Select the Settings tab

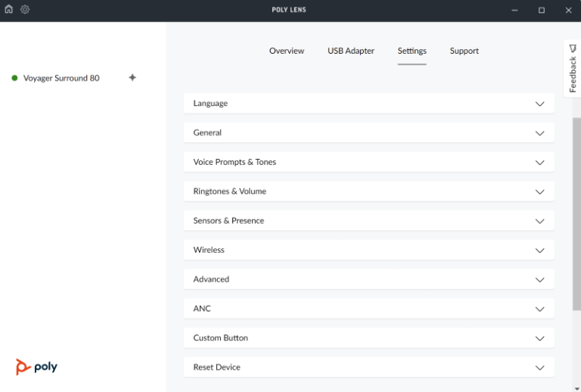point(412,51)
